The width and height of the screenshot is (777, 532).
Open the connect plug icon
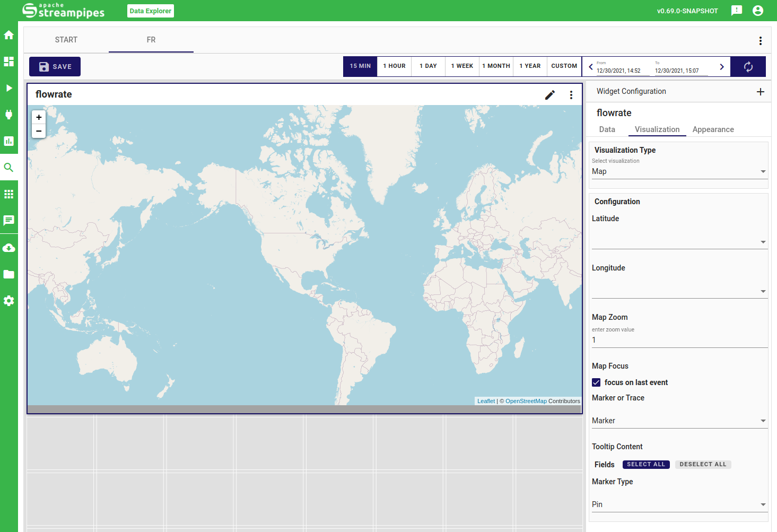[8, 115]
